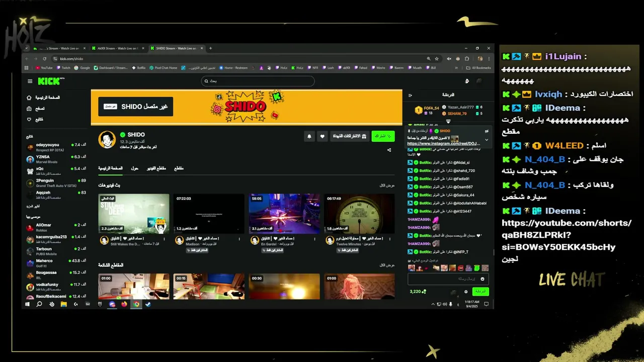Select the Clips tab on the SHIDO channel
The height and width of the screenshot is (362, 644).
point(179,168)
